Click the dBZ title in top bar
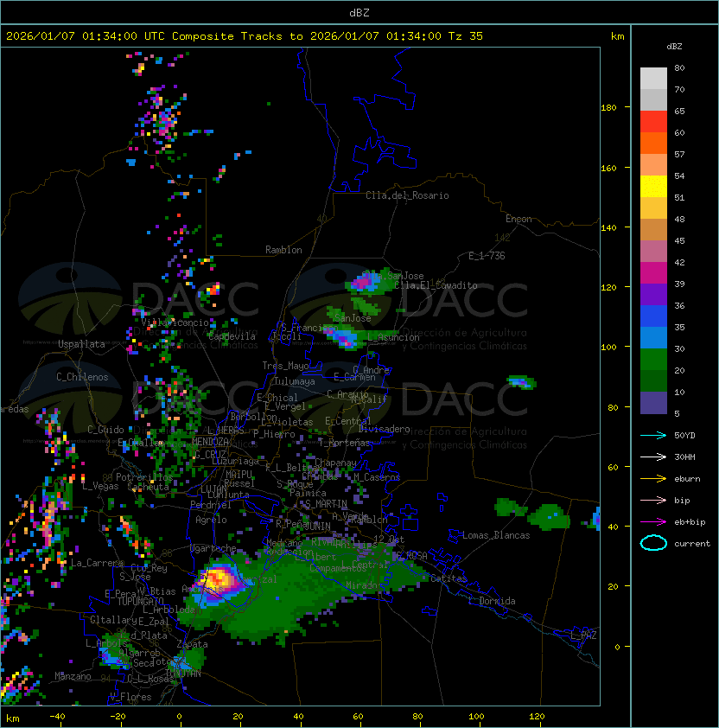The height and width of the screenshot is (728, 719). [359, 12]
